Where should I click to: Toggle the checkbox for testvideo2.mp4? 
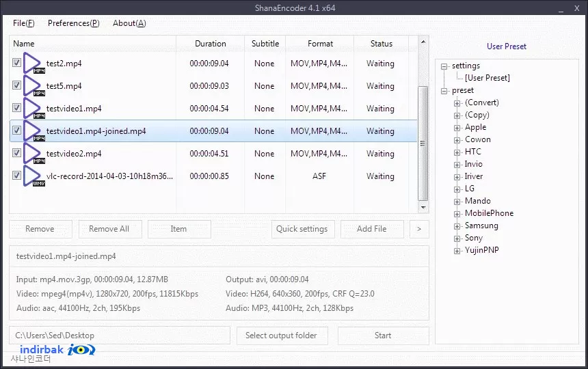(x=16, y=152)
